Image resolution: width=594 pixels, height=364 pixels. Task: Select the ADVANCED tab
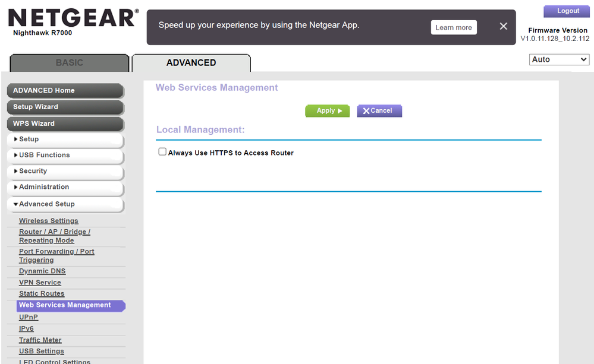(x=191, y=63)
